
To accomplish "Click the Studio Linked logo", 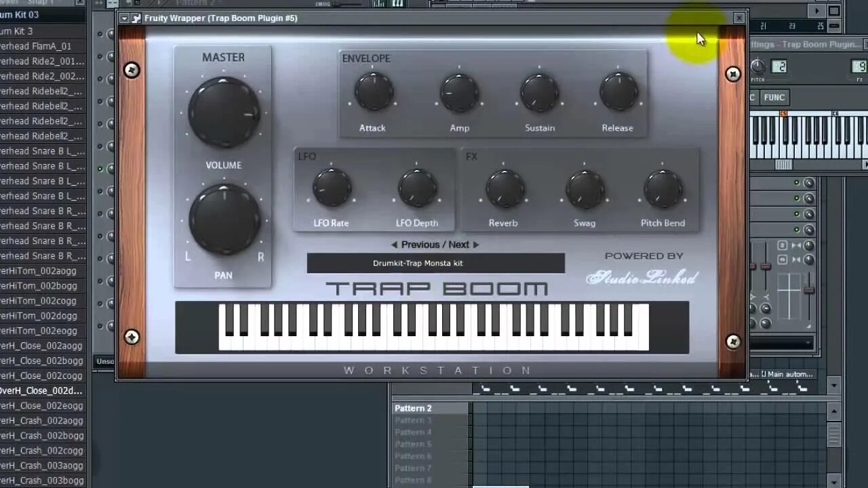I will (x=642, y=277).
